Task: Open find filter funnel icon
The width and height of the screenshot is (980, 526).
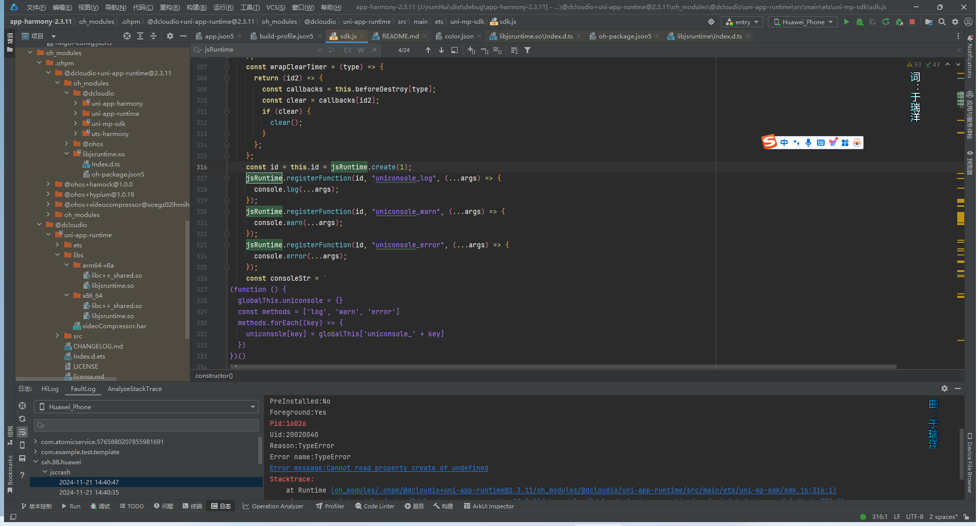Action: [x=527, y=50]
